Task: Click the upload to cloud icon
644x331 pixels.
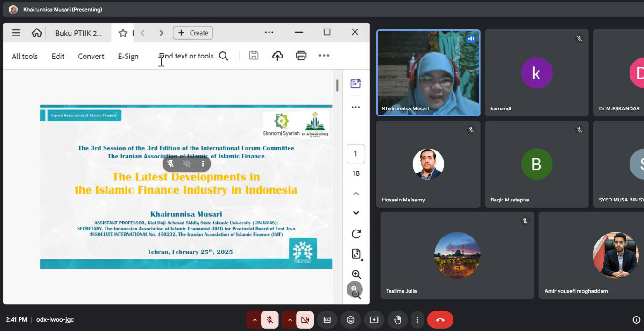Action: (x=277, y=56)
